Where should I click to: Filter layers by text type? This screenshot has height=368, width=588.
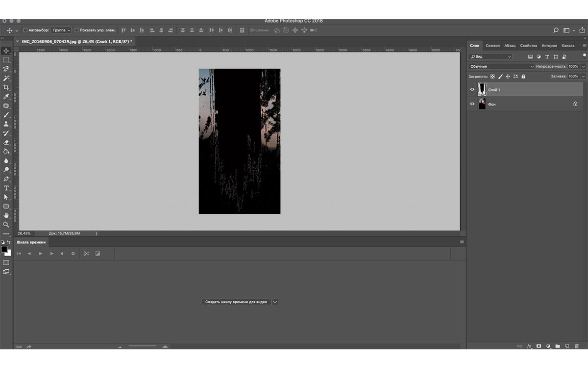click(x=547, y=57)
